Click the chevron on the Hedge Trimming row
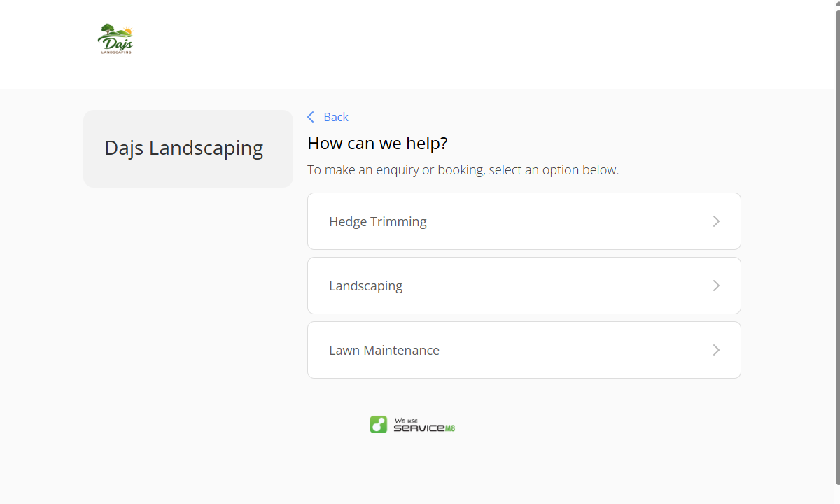The image size is (840, 504). tap(716, 221)
